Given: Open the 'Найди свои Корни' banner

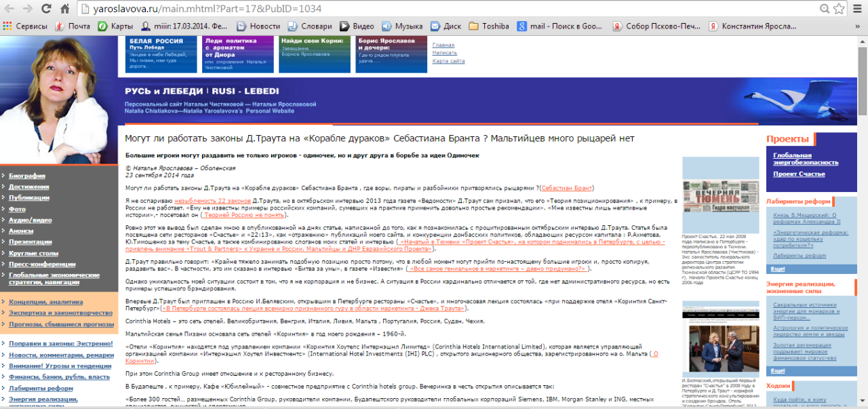Looking at the screenshot, I should [x=313, y=54].
